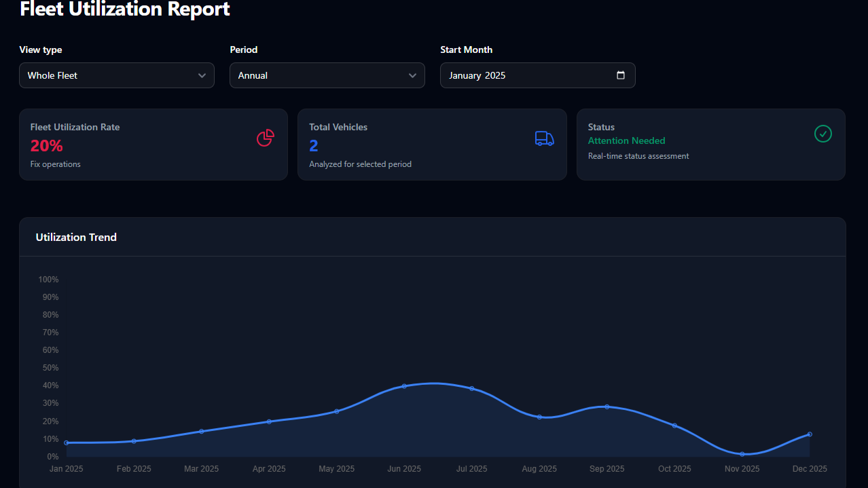Click the Total Vehicles card
Viewport: 868px width, 488px height.
432,145
